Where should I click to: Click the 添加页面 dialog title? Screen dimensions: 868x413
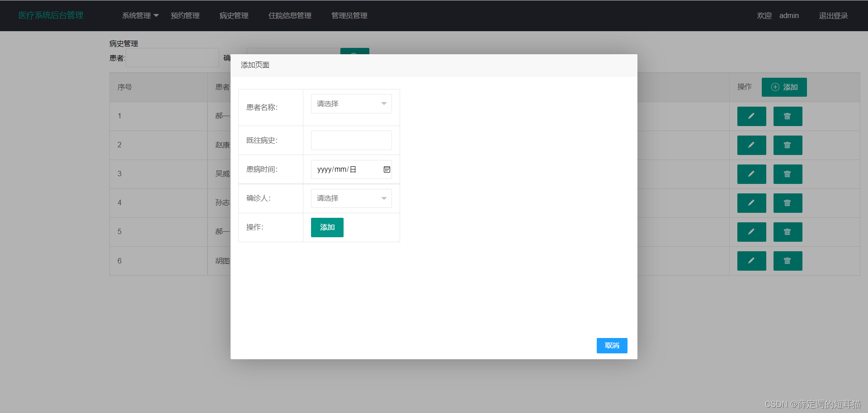pyautogui.click(x=255, y=65)
